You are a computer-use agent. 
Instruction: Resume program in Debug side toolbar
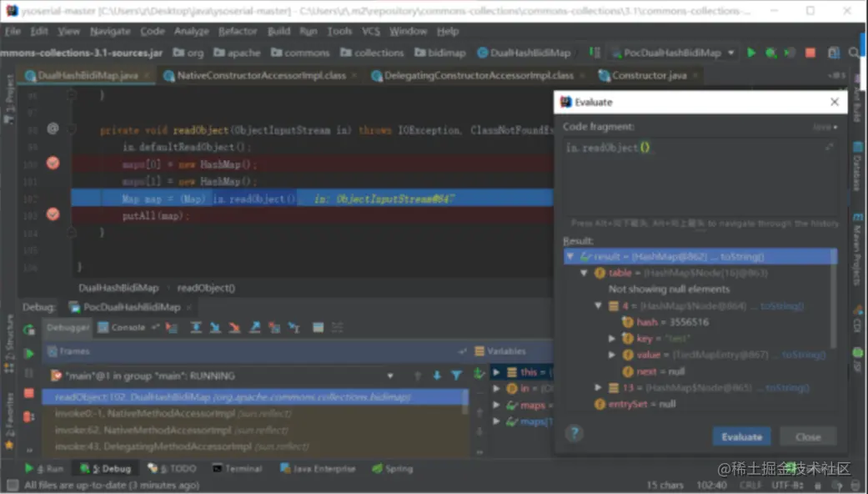[x=29, y=353]
